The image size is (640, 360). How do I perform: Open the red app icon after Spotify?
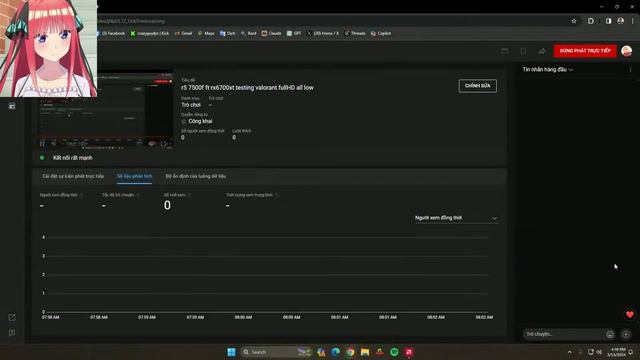(409, 352)
